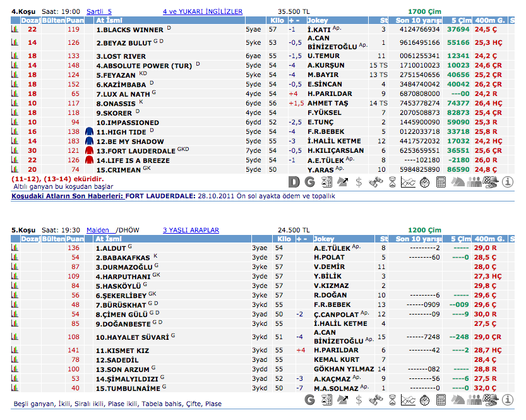
Task: Open the 3 YAŞLI ARAPLAR link
Action: 191,230
